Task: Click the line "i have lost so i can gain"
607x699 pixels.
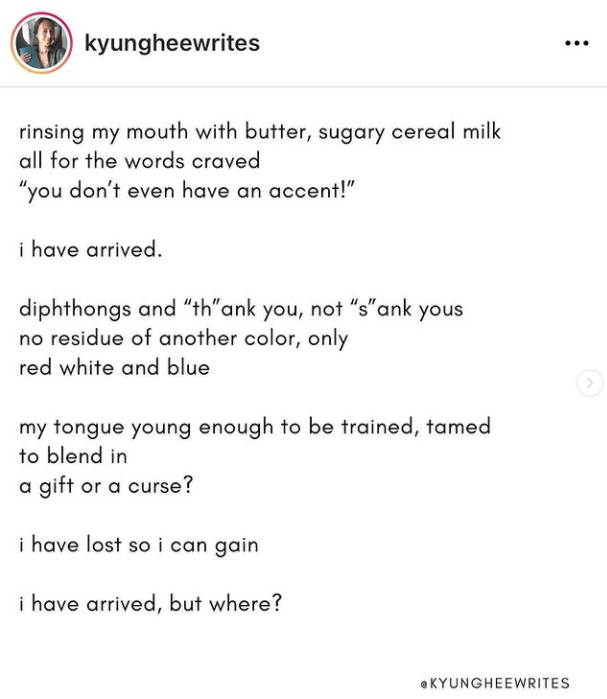Action: pos(139,545)
